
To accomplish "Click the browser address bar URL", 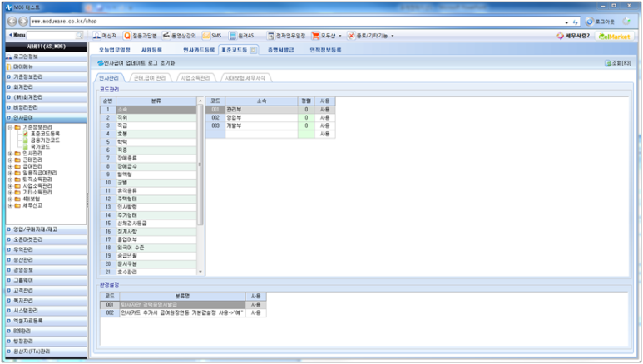I will 64,22.
